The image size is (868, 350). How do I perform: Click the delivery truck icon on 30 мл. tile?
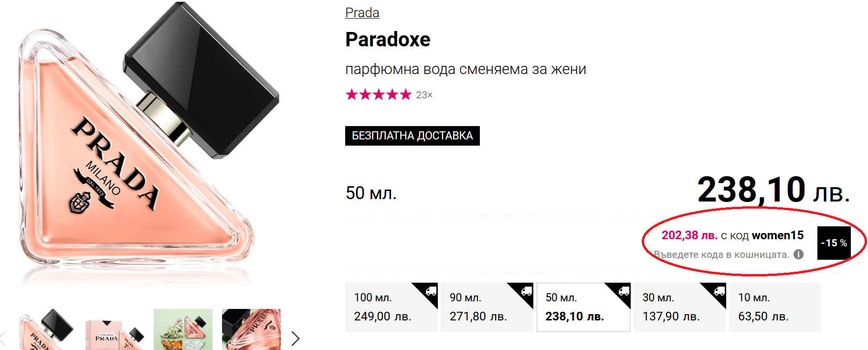coord(719,291)
